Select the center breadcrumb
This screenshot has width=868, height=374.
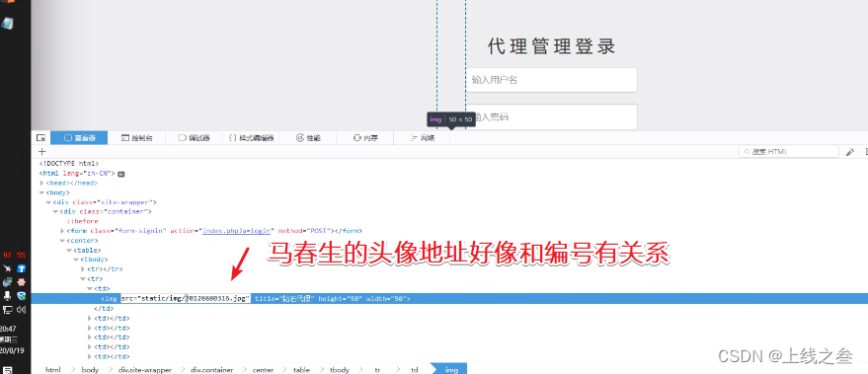(264, 369)
